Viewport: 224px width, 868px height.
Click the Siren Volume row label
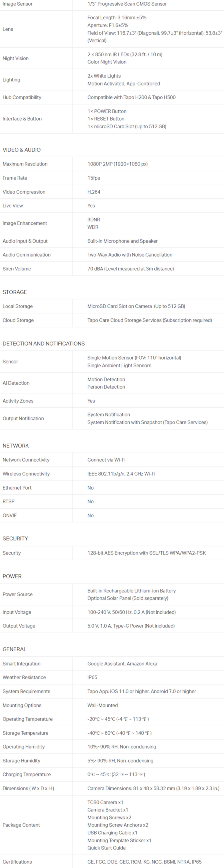[17, 269]
